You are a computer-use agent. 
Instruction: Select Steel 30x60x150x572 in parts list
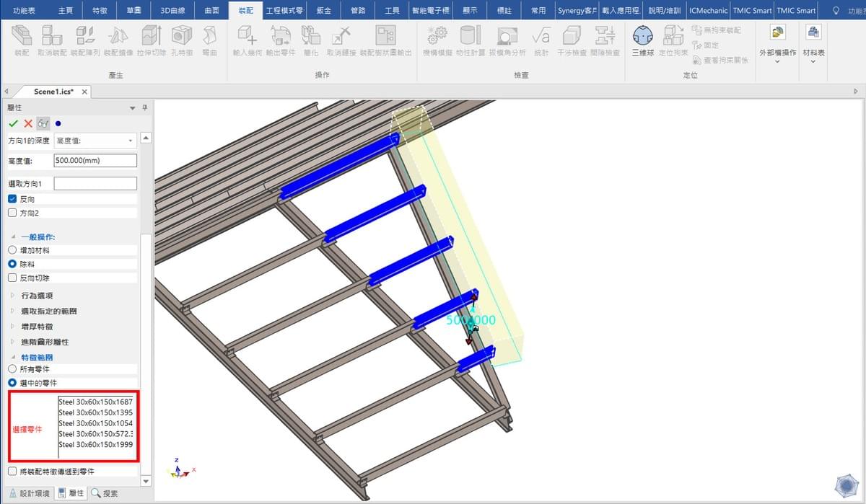[x=95, y=434]
